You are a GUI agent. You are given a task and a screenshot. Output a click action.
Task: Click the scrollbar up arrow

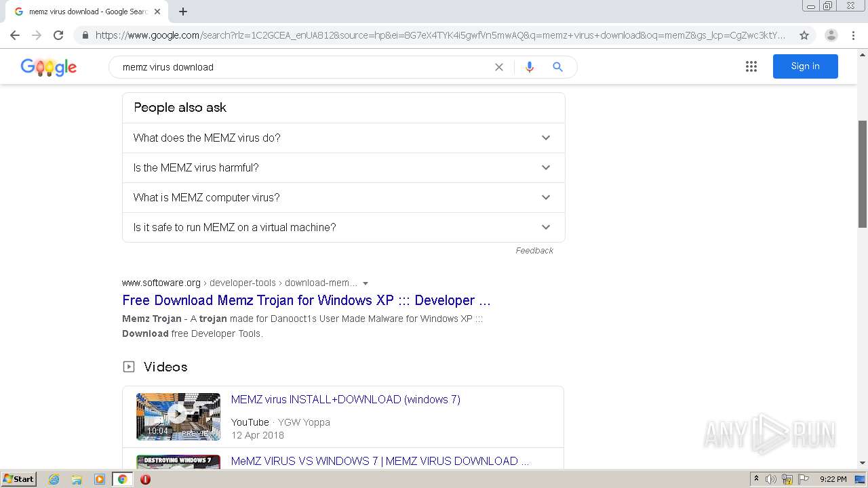click(863, 54)
